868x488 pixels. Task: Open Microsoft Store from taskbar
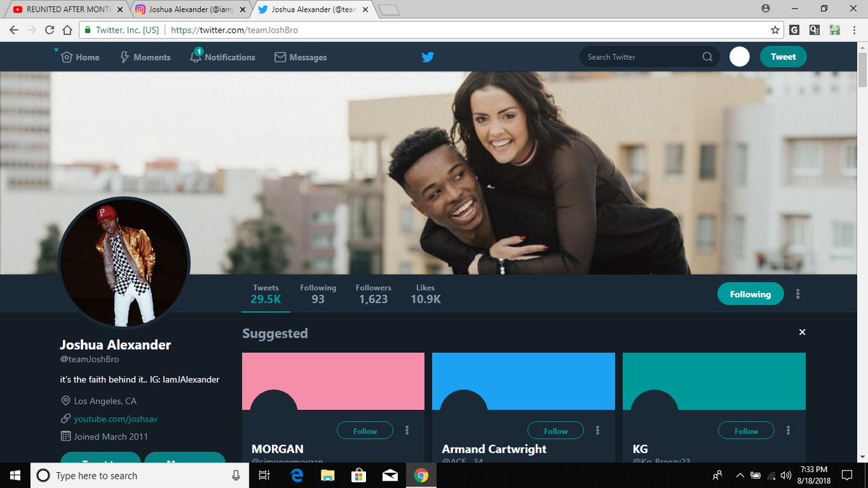pos(359,476)
